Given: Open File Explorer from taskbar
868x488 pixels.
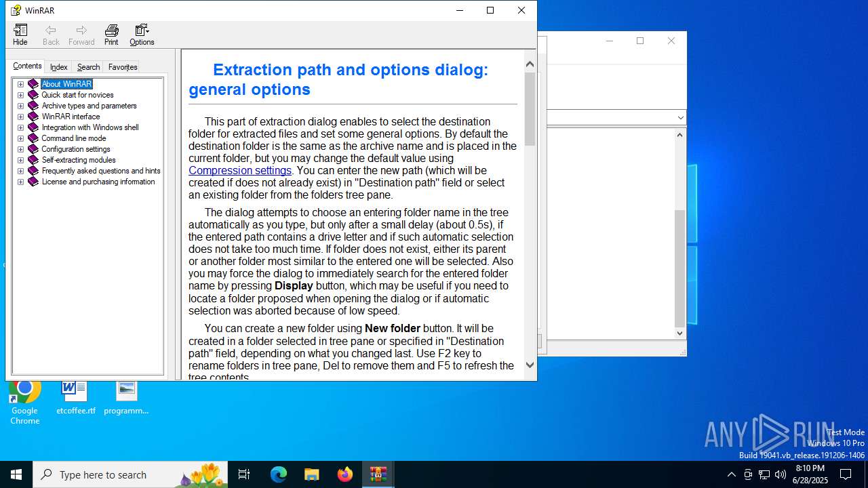Looking at the screenshot, I should (311, 474).
